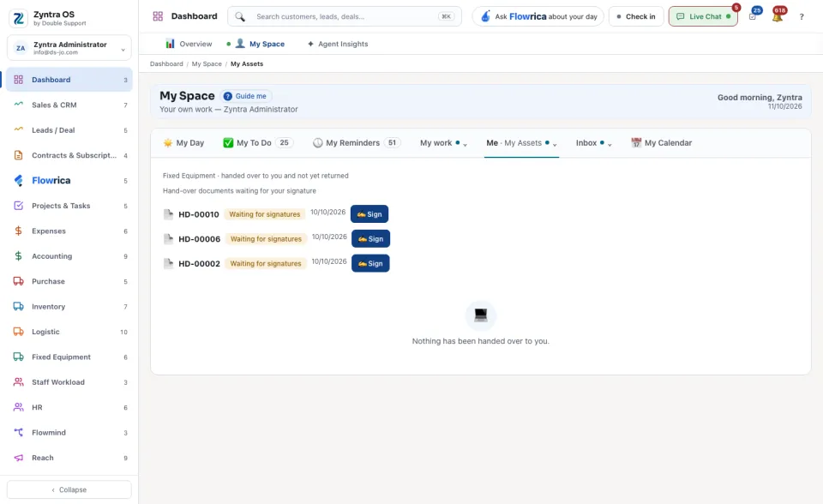Switch to the Agent Insights tab

pyautogui.click(x=338, y=44)
